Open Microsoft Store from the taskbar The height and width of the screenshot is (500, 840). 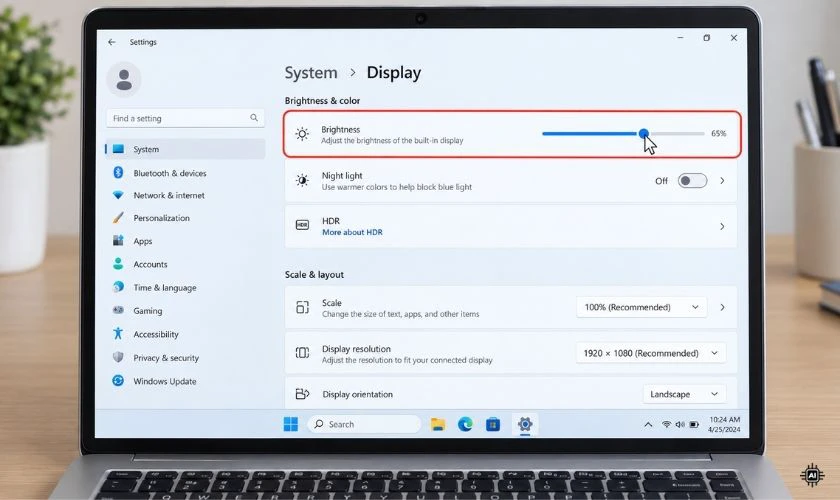pos(493,424)
